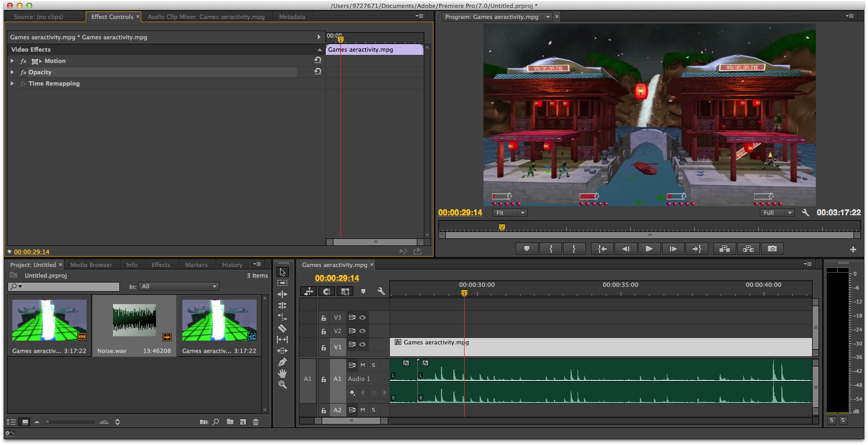Click the New Bin folder icon
Screen dimensions: 868x445
coord(230,422)
